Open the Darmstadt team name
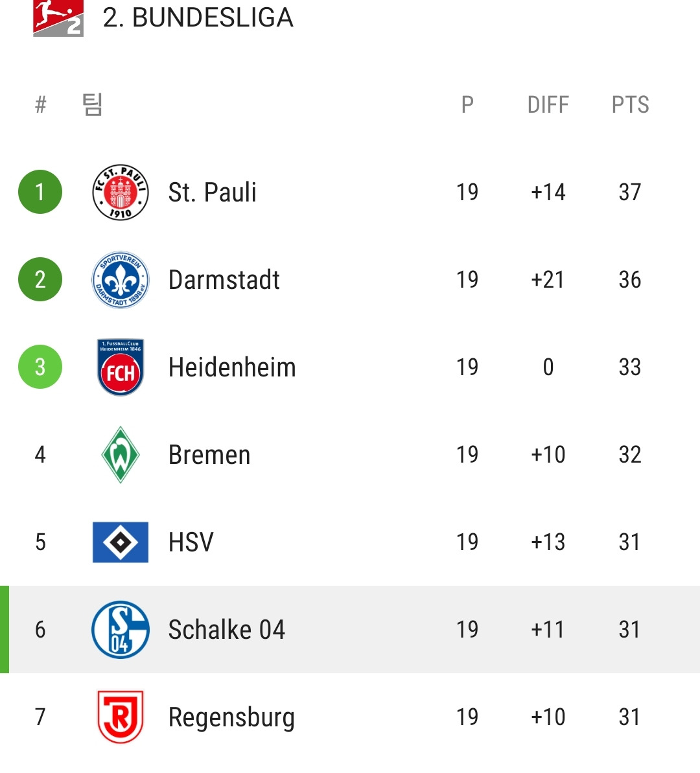This screenshot has height=773, width=700. click(x=224, y=279)
